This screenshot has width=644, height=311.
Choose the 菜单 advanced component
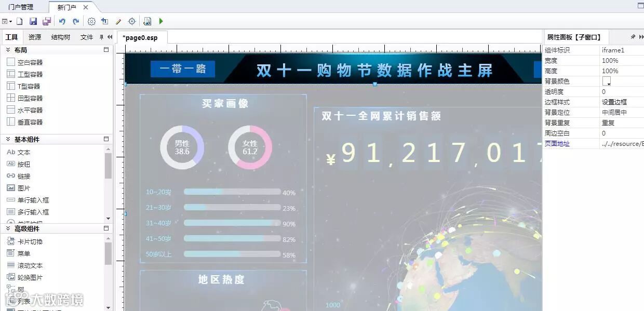pyautogui.click(x=19, y=253)
